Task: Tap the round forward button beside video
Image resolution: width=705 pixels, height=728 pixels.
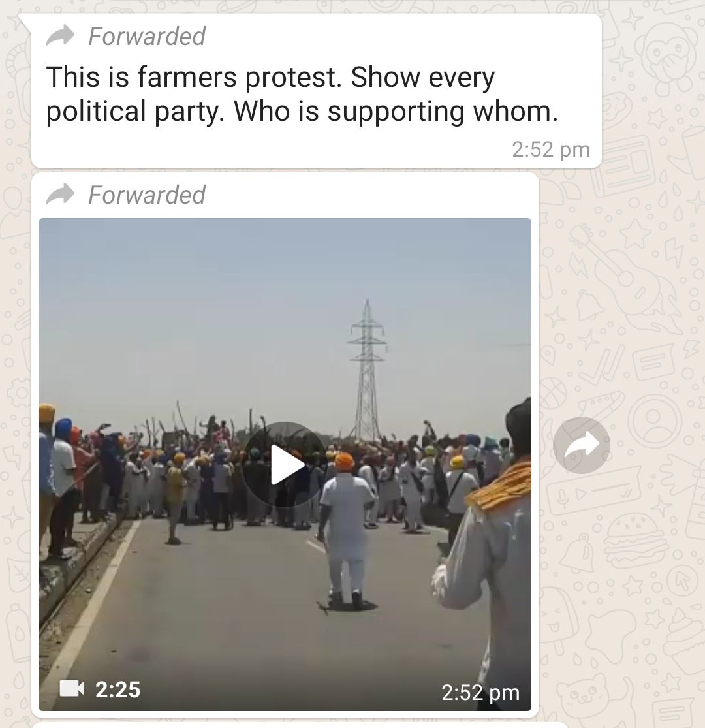Action: (x=582, y=445)
